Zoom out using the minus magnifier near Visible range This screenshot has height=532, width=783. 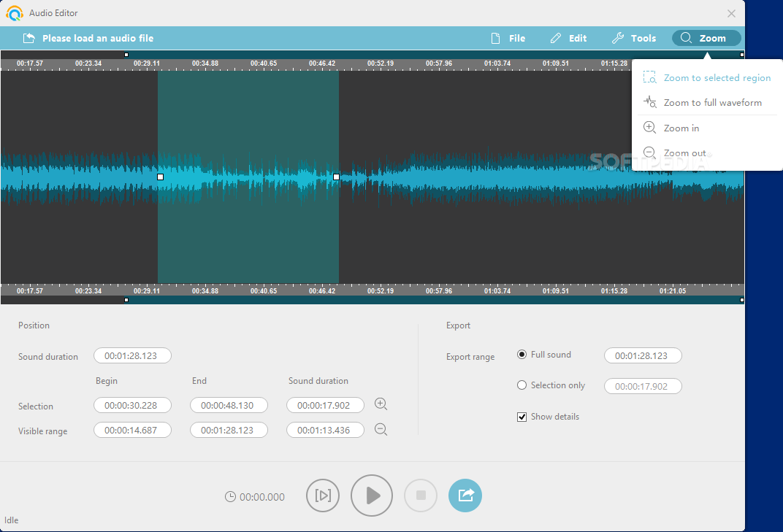(x=381, y=430)
